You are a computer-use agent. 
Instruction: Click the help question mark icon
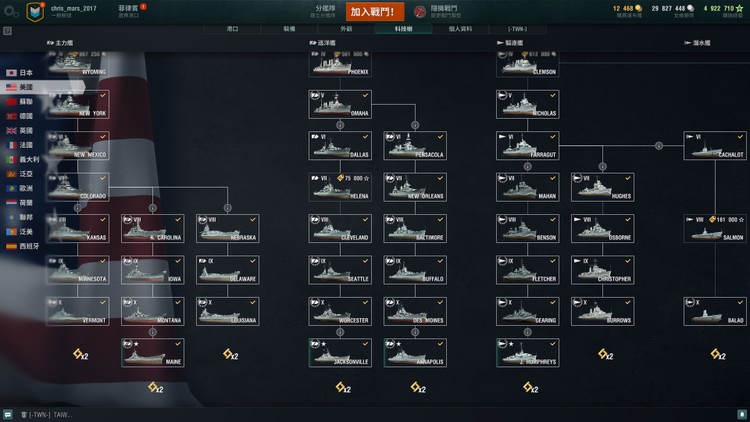coord(7,31)
